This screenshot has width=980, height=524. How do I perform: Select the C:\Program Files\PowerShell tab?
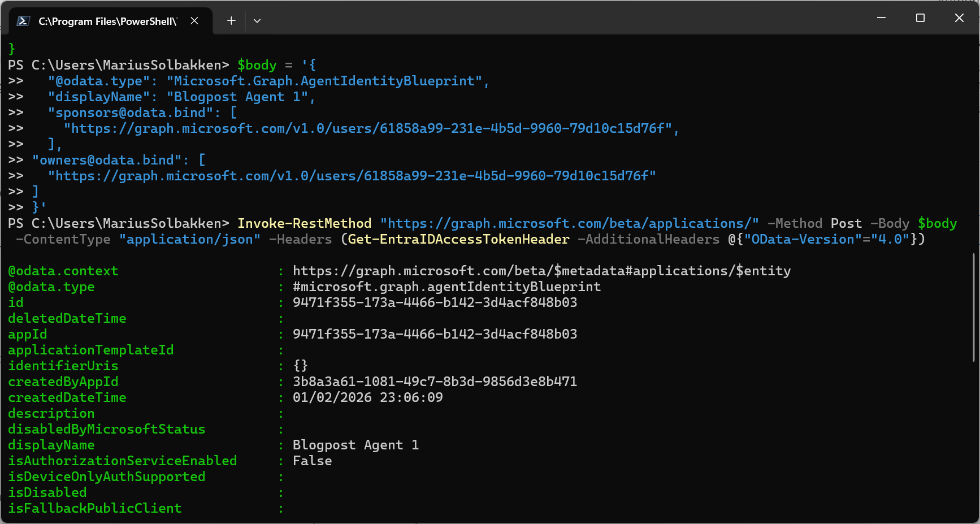click(x=107, y=21)
